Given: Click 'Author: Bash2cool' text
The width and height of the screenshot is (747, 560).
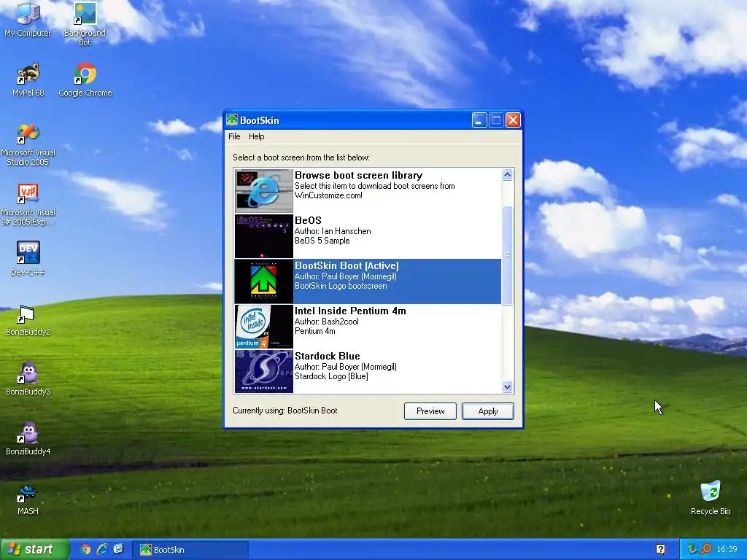Looking at the screenshot, I should point(326,322).
